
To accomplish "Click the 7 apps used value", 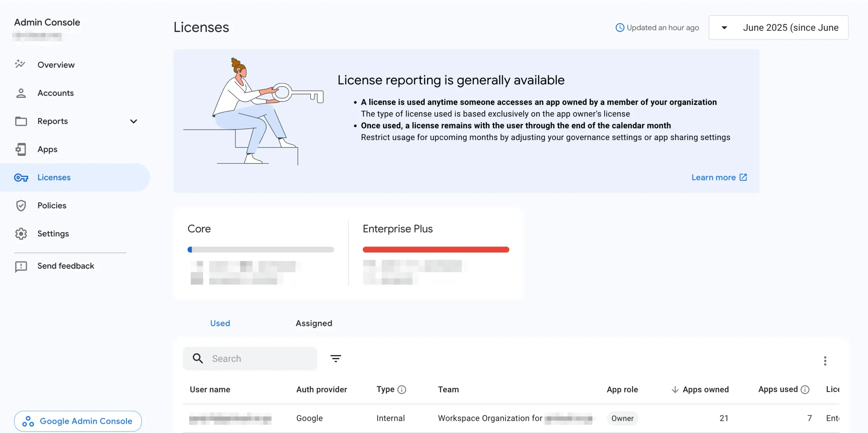I will click(809, 418).
